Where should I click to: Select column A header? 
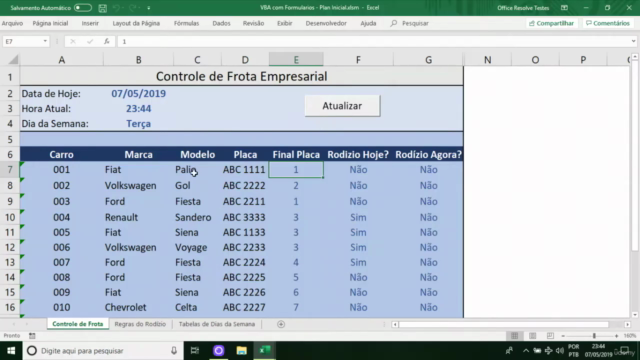point(62,60)
